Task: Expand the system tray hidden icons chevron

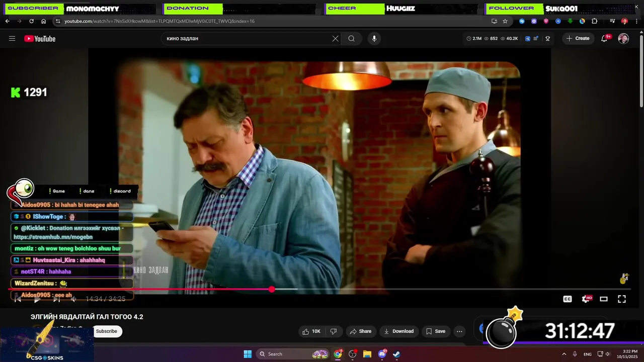Action: tap(564, 354)
